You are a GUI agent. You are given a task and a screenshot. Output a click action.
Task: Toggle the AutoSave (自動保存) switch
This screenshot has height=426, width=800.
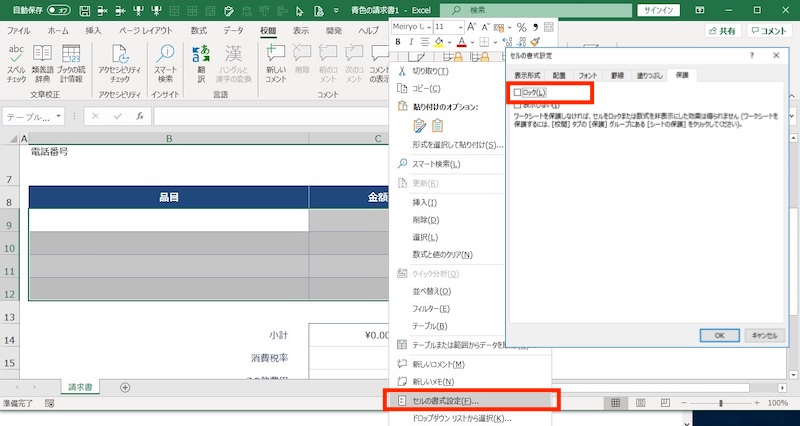[59, 10]
